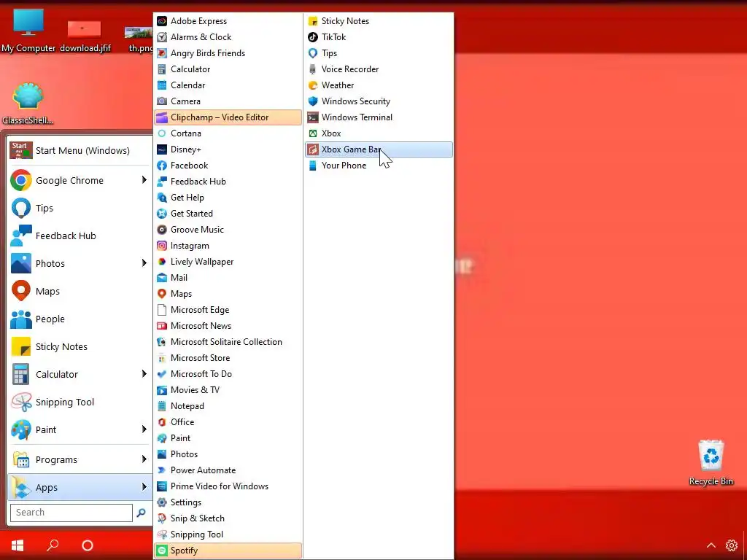
Task: Expand Photos submenu arrow in start menu
Action: coord(144,262)
